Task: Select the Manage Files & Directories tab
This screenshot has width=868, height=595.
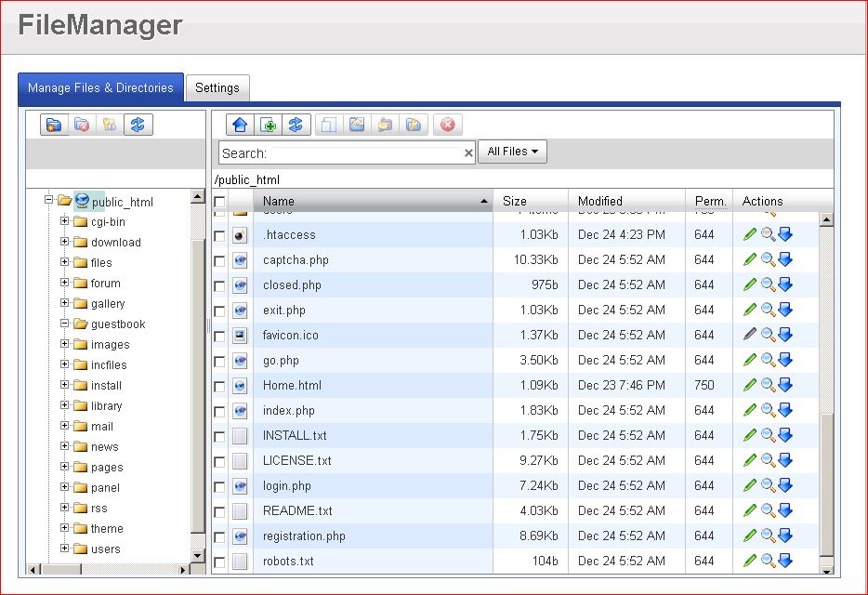Action: click(100, 88)
